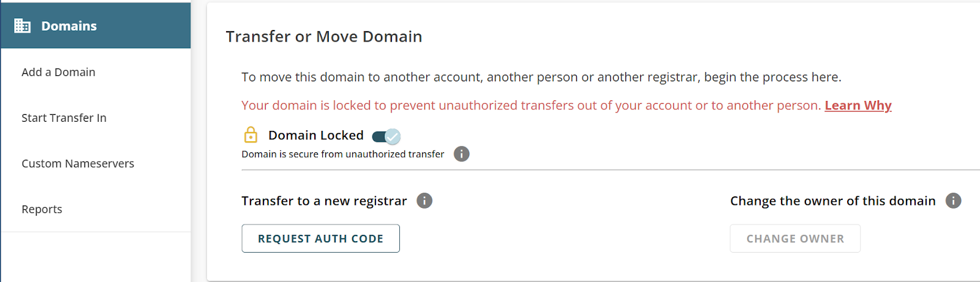Click the Domain is secure from unauthorized transfer text
The height and width of the screenshot is (282, 980).
tap(342, 154)
